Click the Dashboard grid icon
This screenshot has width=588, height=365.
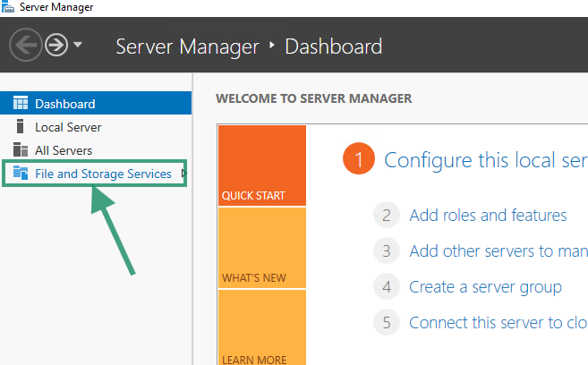21,103
